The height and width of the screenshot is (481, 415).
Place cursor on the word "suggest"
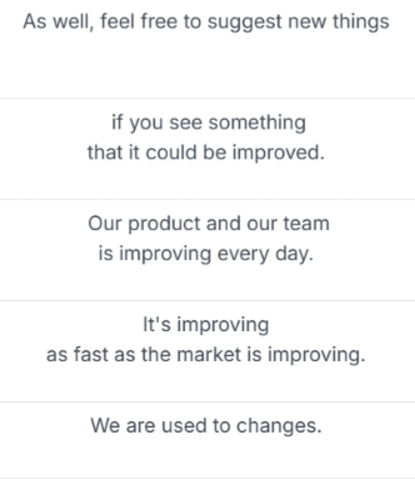pos(245,24)
